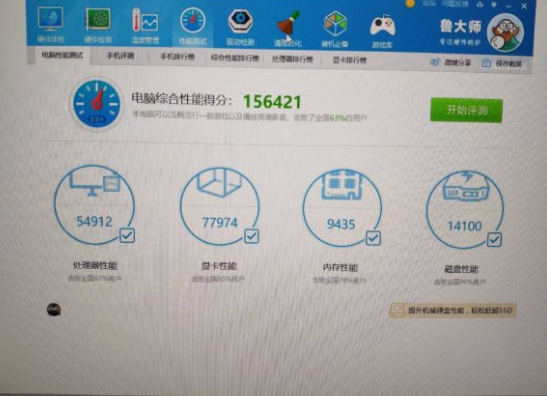Click the 微博分享 Weibo share icon
547x396 pixels.
[434, 62]
